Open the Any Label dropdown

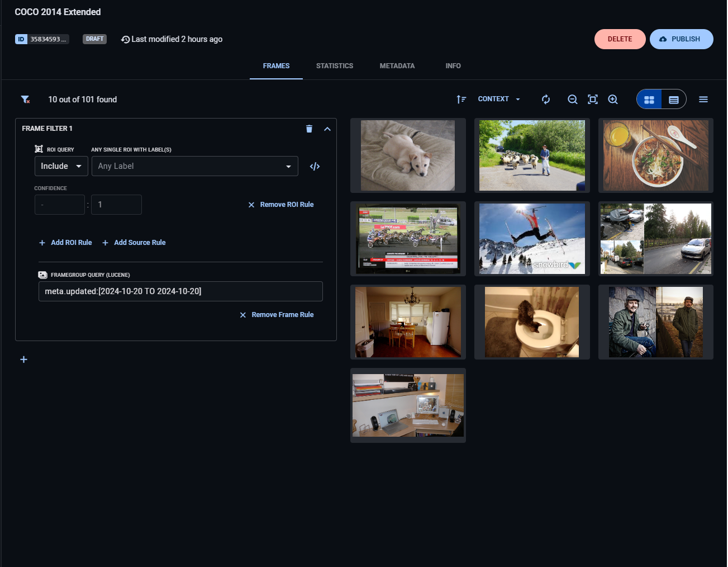[194, 166]
